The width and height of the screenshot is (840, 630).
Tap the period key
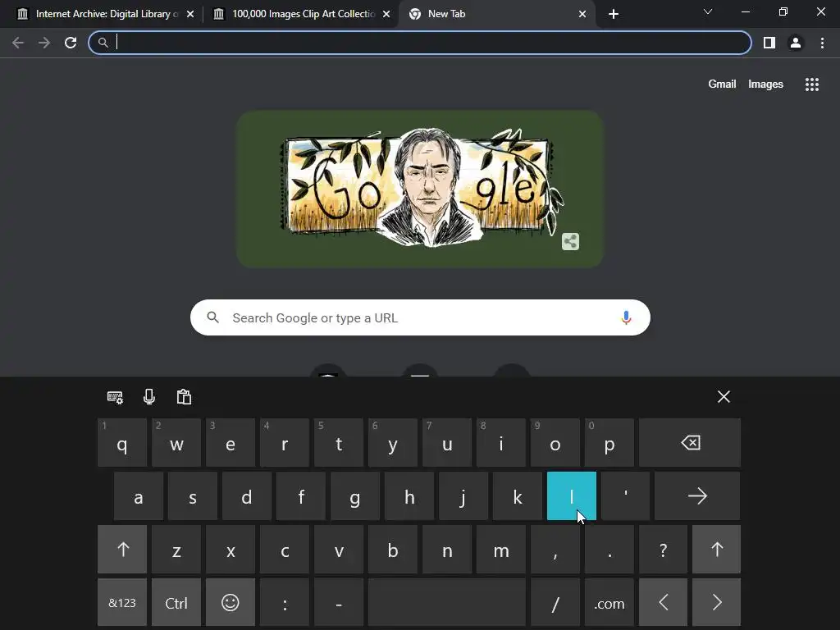tap(609, 549)
